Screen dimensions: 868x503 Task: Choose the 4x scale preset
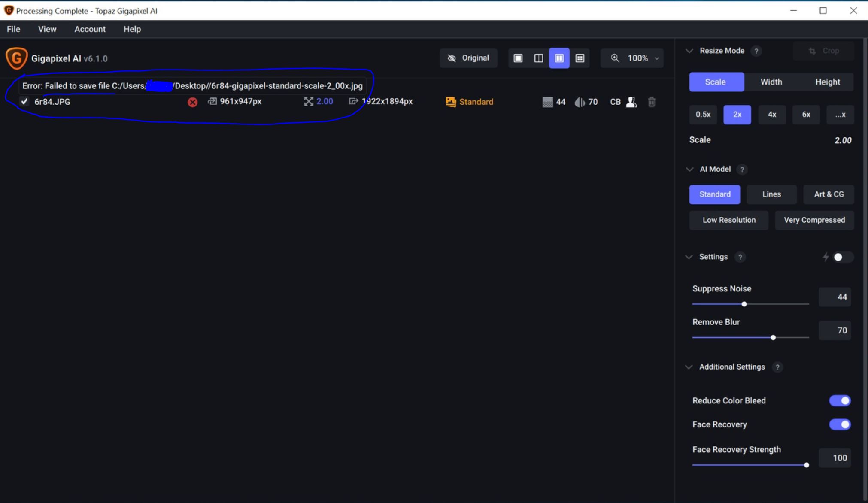point(772,115)
